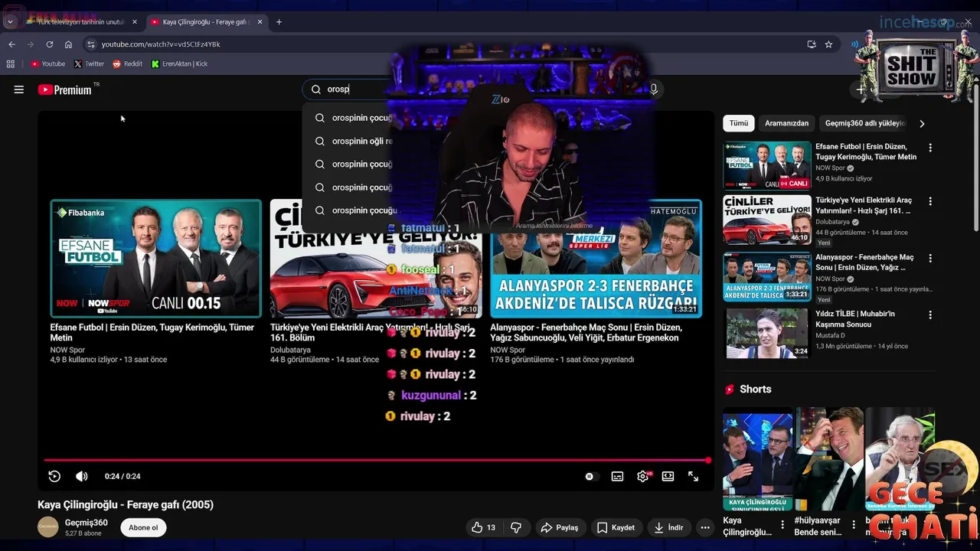Switch to theater mode

click(x=668, y=476)
